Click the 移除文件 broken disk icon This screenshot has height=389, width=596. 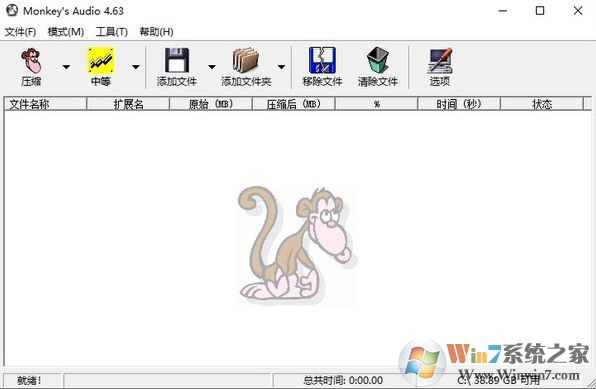pyautogui.click(x=322, y=60)
